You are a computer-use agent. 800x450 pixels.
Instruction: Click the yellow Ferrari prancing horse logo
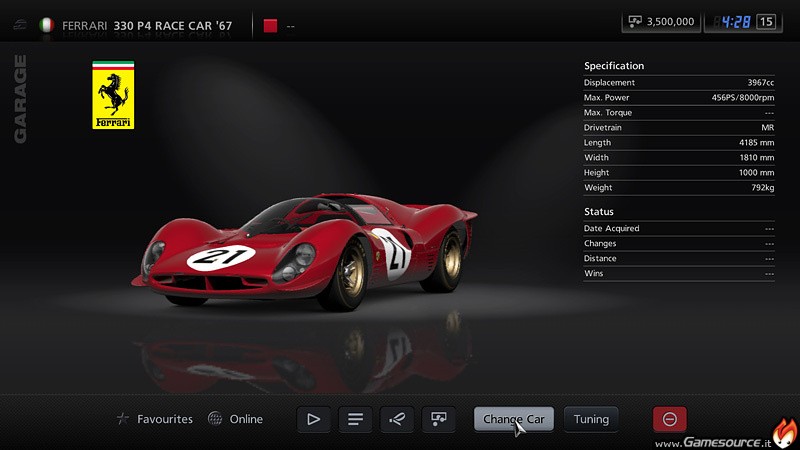(113, 95)
